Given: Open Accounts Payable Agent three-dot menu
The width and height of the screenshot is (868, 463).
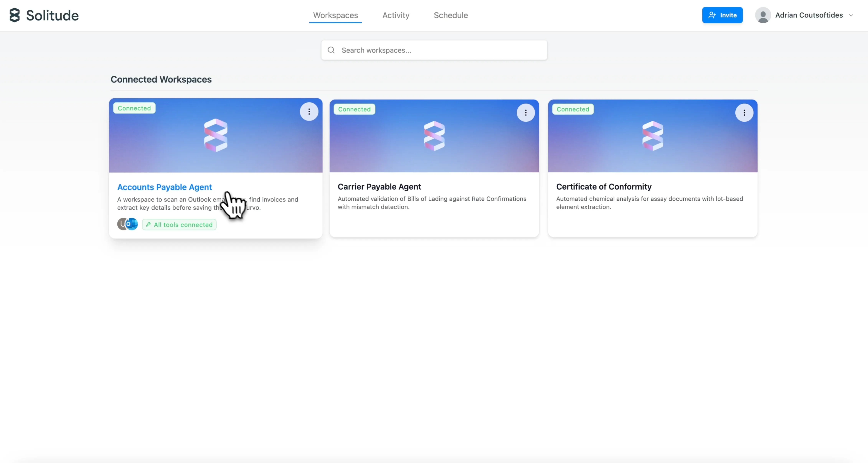Looking at the screenshot, I should [x=309, y=112].
